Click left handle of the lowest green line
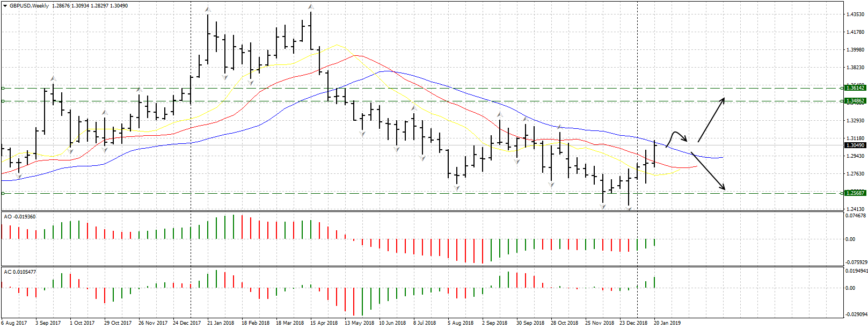 tap(3, 193)
